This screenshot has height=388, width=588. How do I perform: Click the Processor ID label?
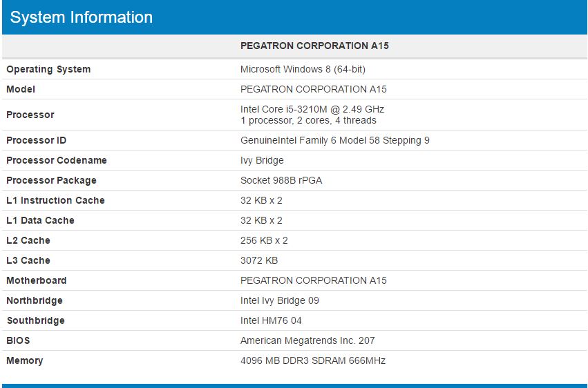[x=37, y=140]
